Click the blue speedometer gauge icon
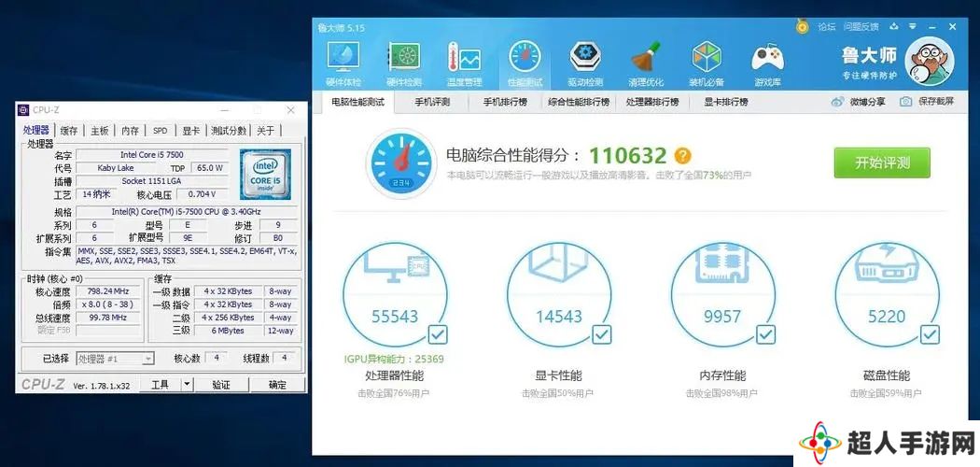Image resolution: width=980 pixels, height=467 pixels. point(400,163)
